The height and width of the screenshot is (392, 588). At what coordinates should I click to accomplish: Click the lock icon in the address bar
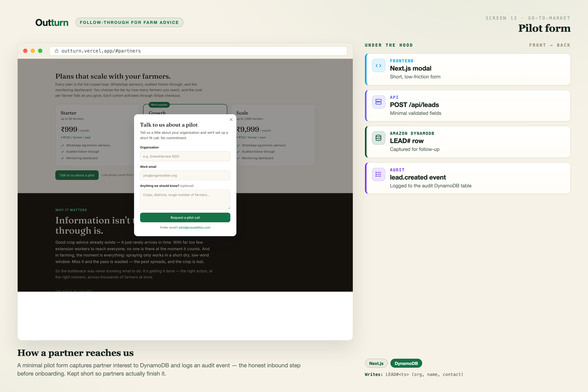(57, 51)
